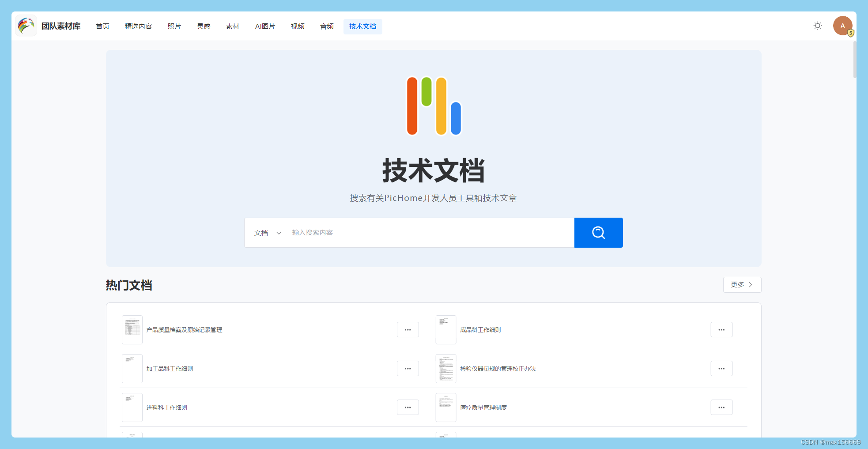
Task: Navigate to 首页 from the top menu
Action: tap(102, 26)
